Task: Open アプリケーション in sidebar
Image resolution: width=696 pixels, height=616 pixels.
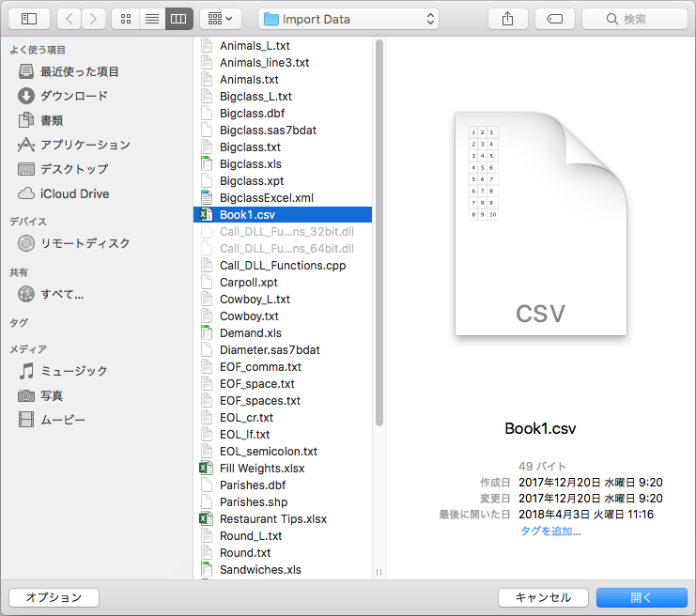Action: click(74, 145)
